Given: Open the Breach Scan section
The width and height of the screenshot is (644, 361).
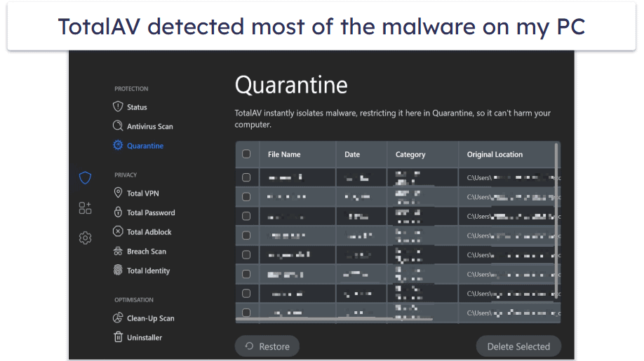Looking at the screenshot, I should pos(146,252).
